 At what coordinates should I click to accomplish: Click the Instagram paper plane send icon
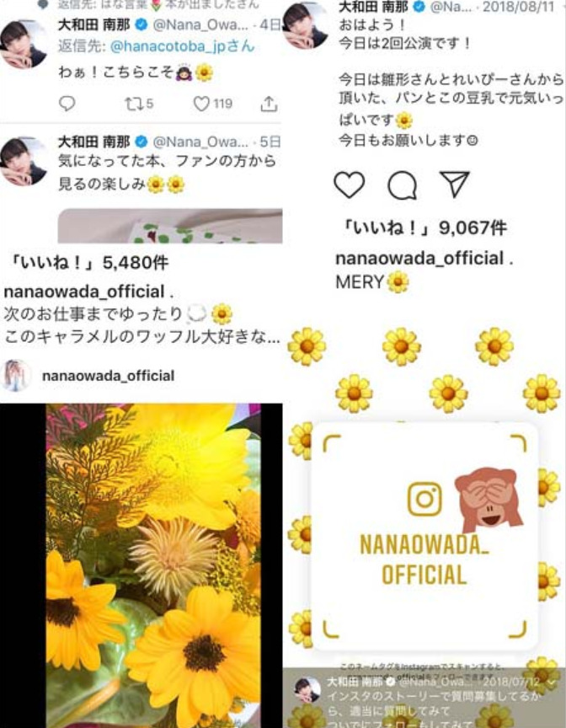coord(454,184)
